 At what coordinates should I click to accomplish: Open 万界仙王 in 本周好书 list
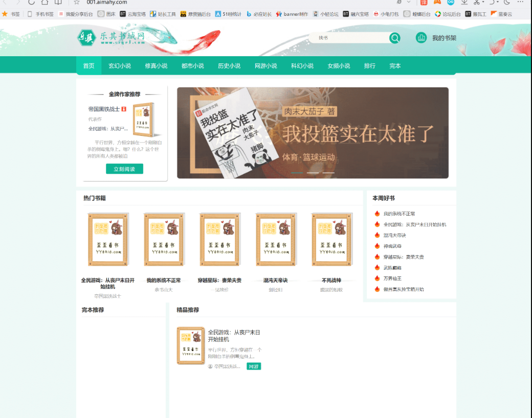392,278
